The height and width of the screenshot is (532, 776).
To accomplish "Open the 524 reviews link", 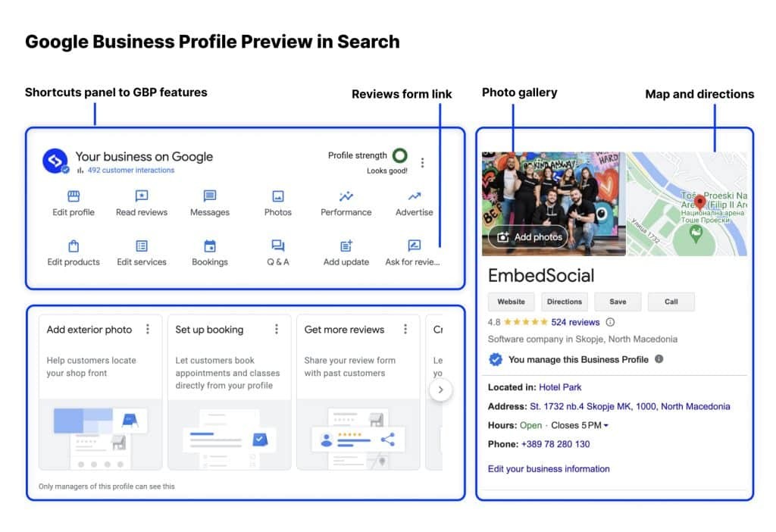I will click(x=577, y=321).
